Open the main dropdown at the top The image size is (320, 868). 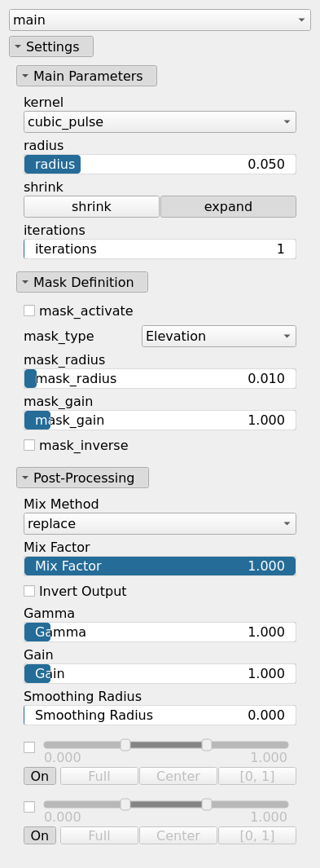[x=160, y=20]
